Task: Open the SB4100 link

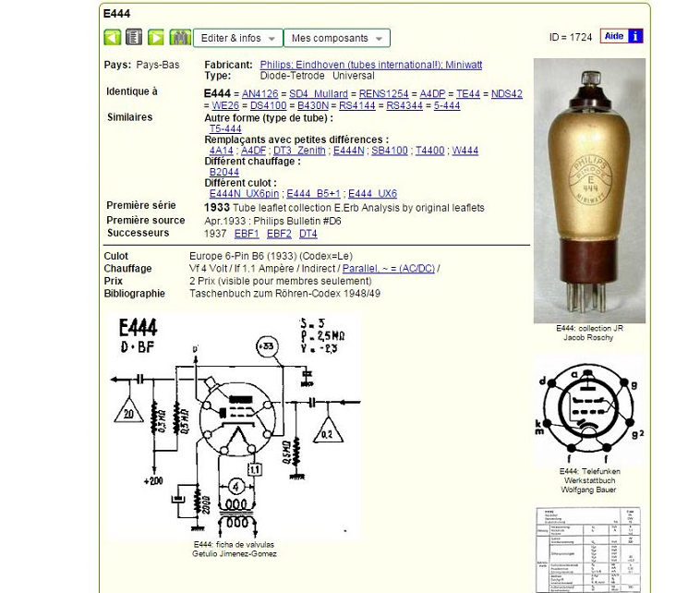Action: (390, 151)
